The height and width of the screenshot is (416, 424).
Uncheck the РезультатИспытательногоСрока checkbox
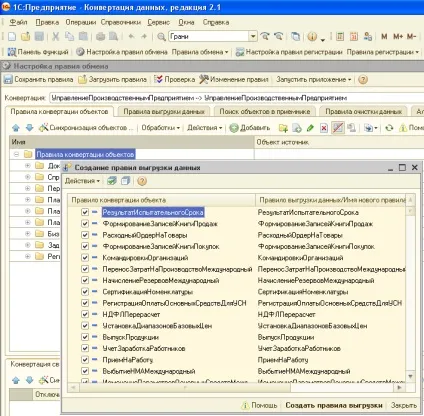85,212
